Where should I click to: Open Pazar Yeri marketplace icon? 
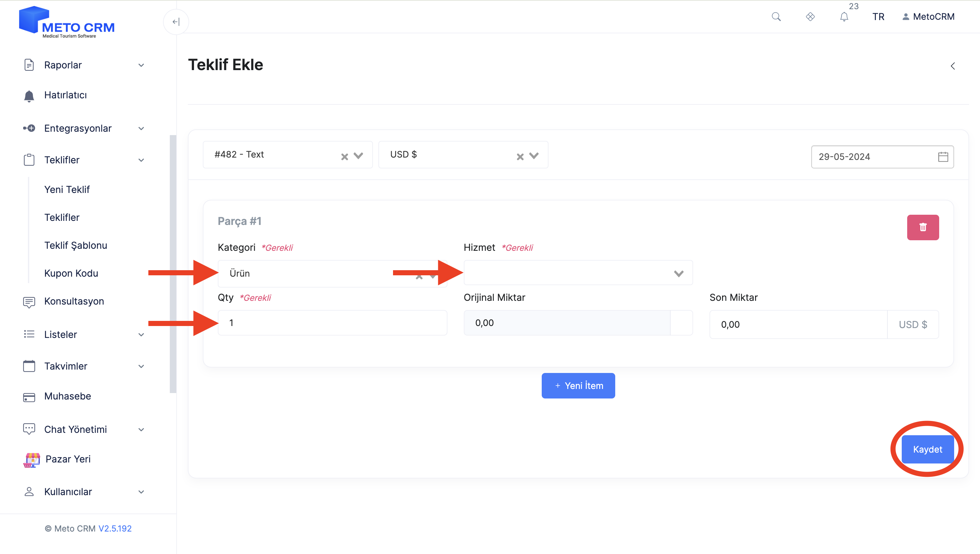[32, 459]
